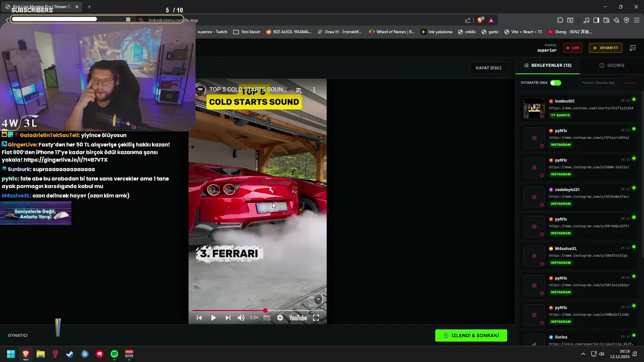Open the music note playlist icon
Viewport: 644px width, 362px height.
pos(586,20)
